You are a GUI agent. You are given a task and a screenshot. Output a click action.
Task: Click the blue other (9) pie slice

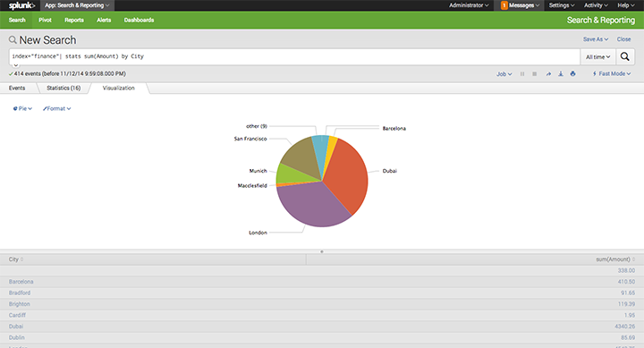(320, 148)
